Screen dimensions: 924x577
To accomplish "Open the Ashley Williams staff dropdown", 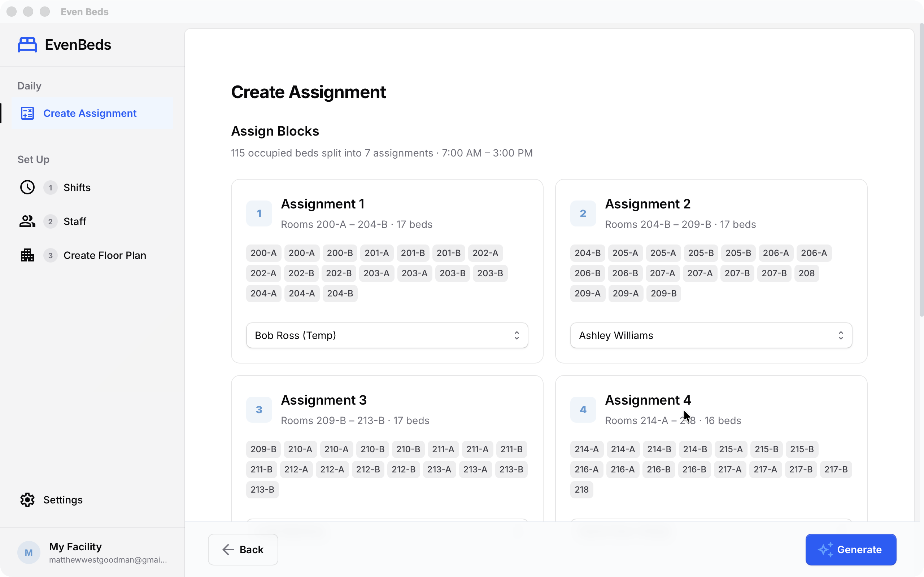I will tap(711, 335).
